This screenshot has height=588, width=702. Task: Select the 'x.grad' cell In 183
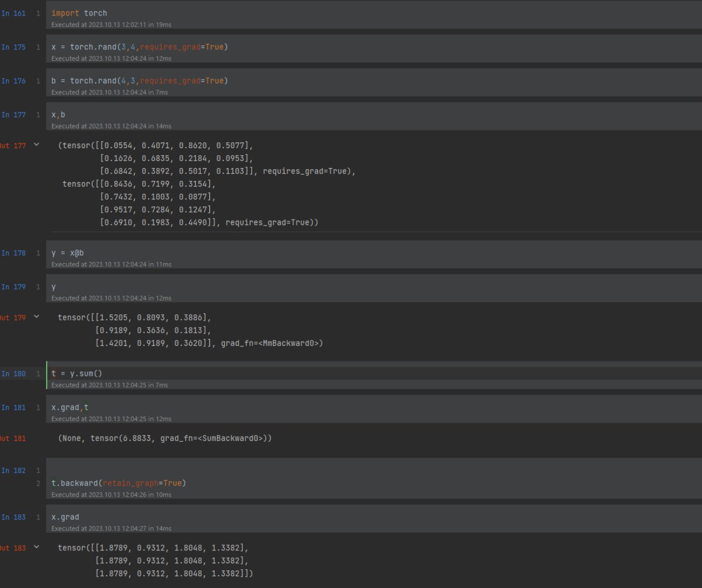(x=374, y=518)
